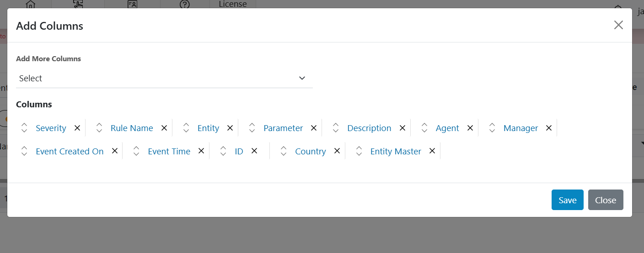Remove the Rule Name column
Image resolution: width=644 pixels, height=253 pixels.
(164, 128)
